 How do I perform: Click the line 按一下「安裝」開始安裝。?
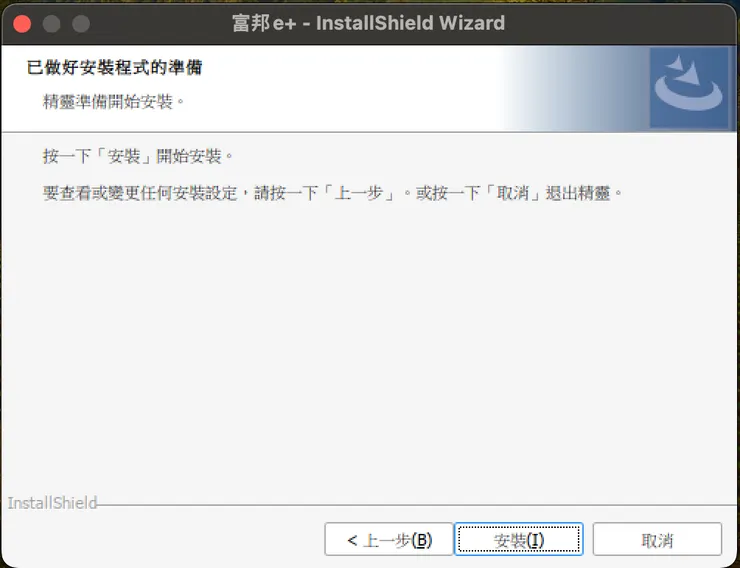[x=138, y=156]
